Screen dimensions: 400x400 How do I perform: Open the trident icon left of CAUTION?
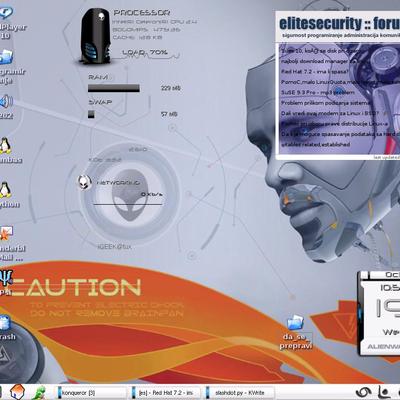6,278
